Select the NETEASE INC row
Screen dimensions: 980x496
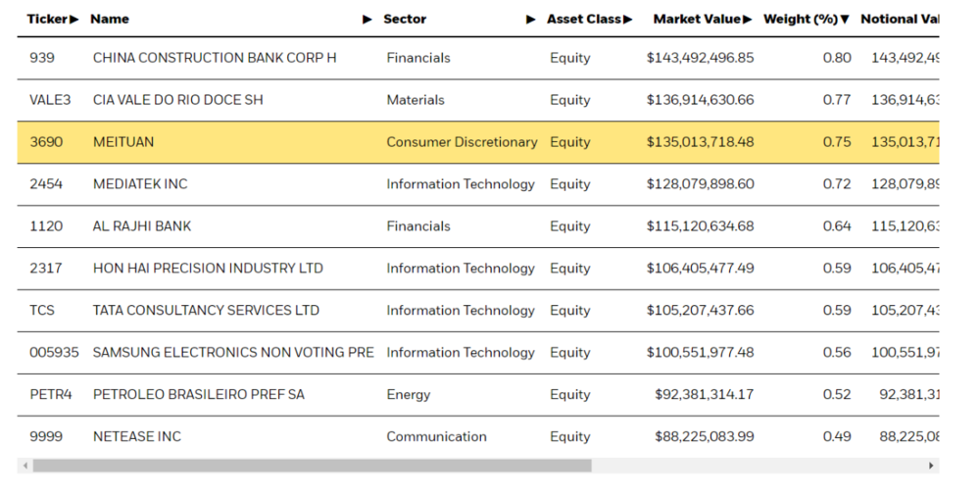click(478, 436)
